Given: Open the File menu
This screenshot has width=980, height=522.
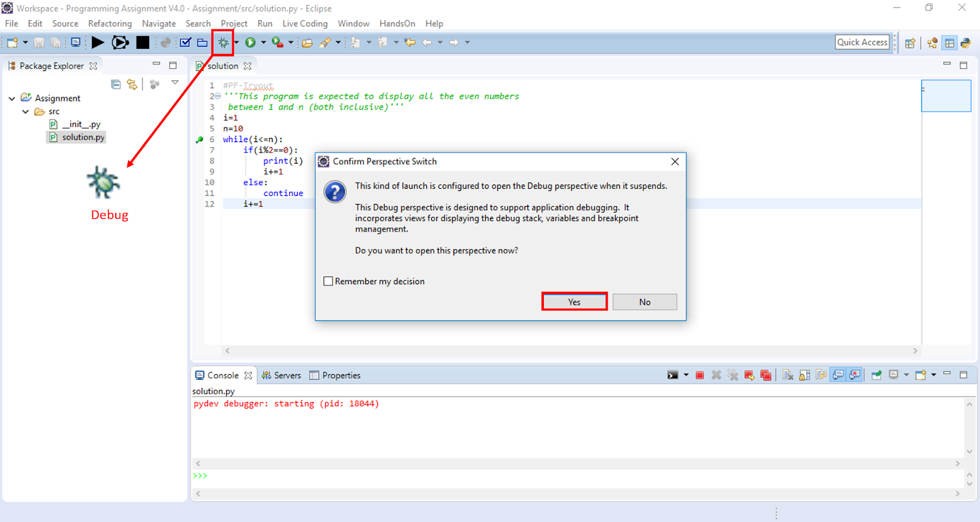Looking at the screenshot, I should tap(12, 23).
